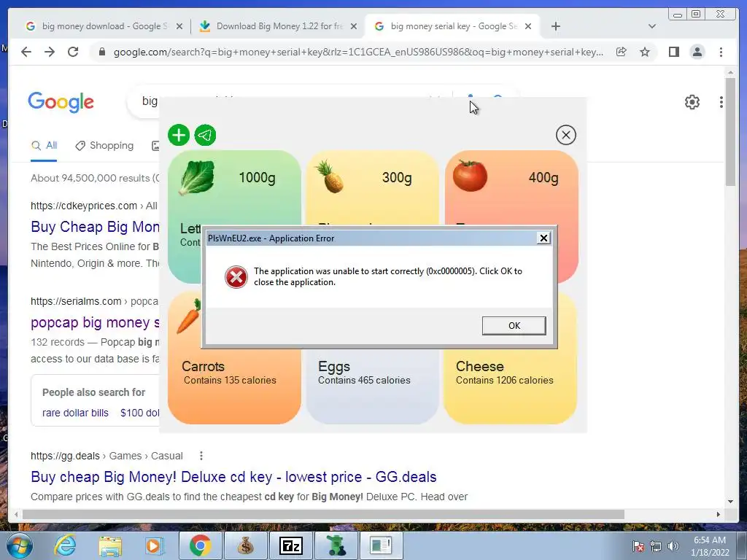
Task: Expand the tab search dropdown arrow
Action: click(652, 26)
